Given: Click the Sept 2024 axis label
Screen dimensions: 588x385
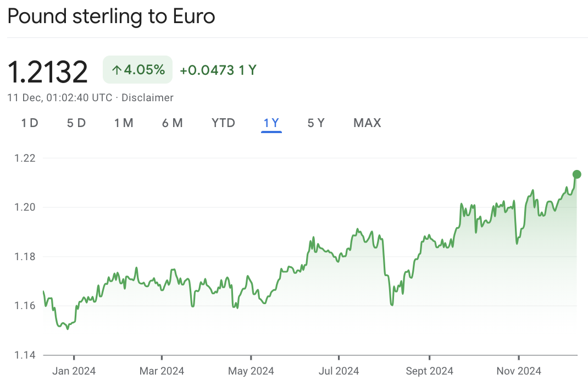Looking at the screenshot, I should coord(429,371).
